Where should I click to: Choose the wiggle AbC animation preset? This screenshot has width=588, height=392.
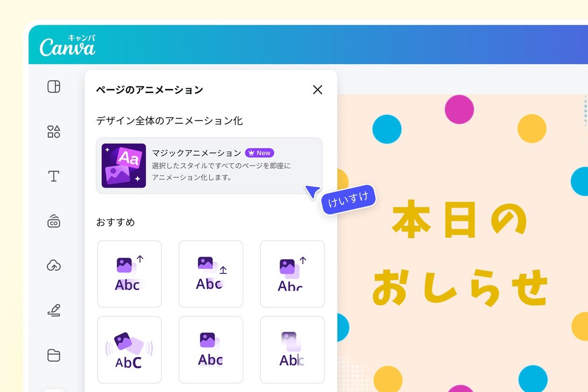coord(129,350)
